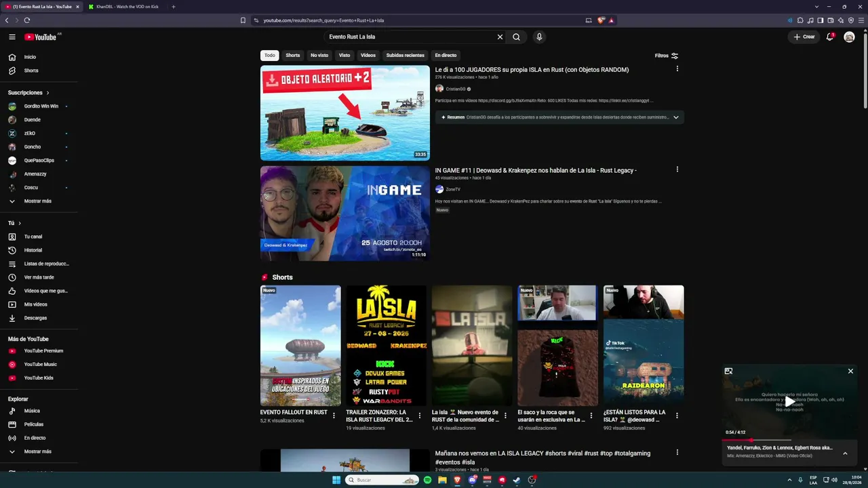Viewport: 868px width, 488px height.
Task: Run the search with the magnifier button
Action: [x=516, y=37]
